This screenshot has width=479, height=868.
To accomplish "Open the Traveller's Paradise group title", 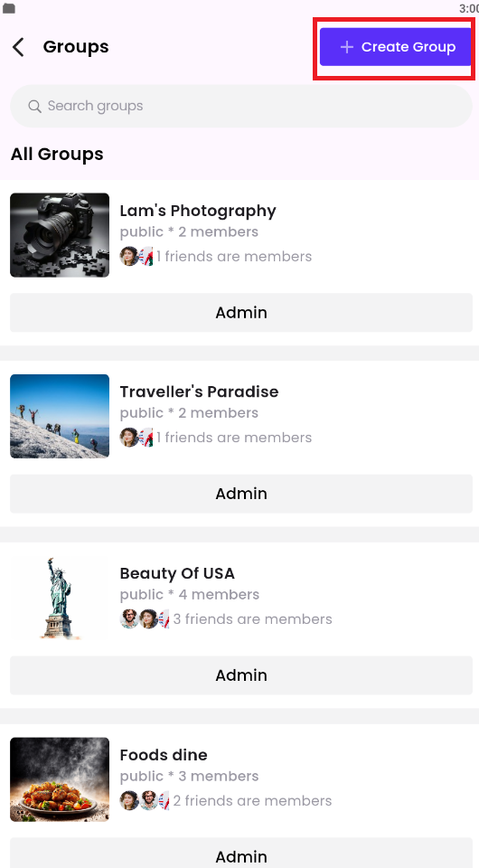I will pos(199,392).
